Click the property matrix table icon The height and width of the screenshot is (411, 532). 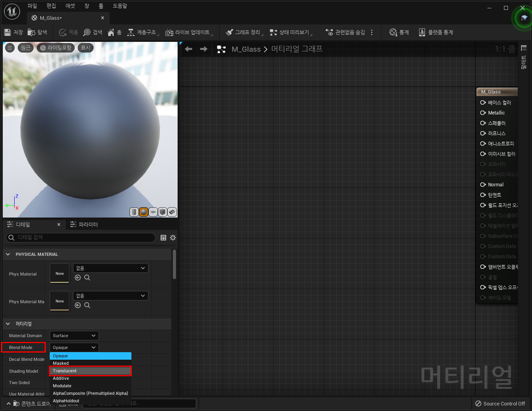[x=163, y=238]
